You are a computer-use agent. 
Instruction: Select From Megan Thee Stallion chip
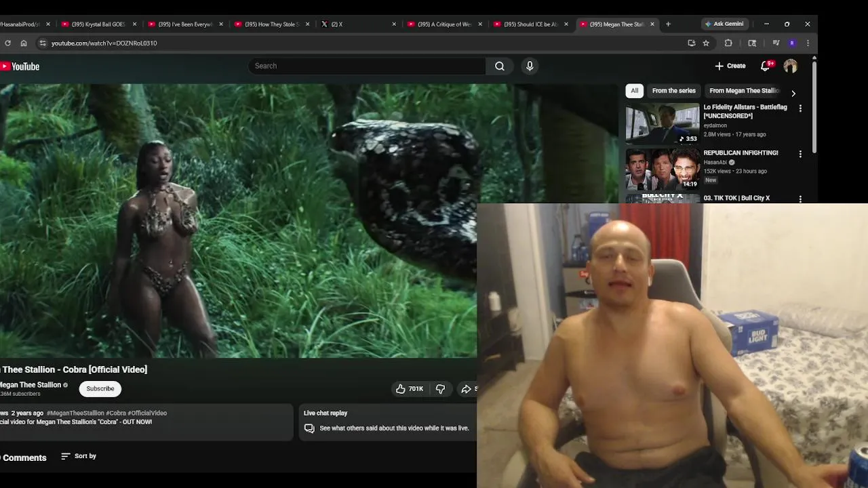744,91
